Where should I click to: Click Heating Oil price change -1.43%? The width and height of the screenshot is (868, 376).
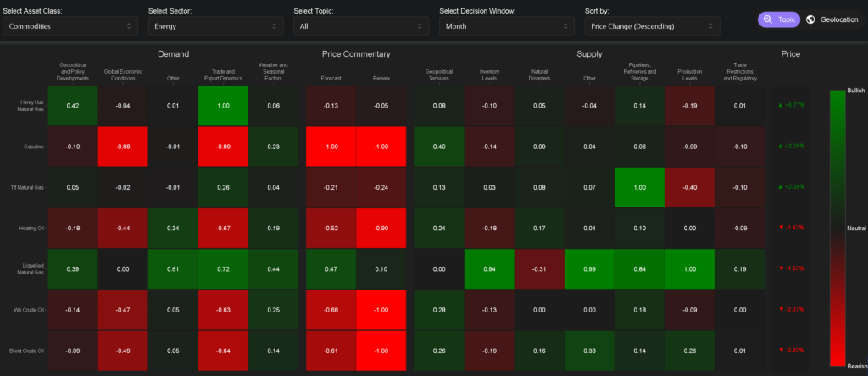point(791,227)
